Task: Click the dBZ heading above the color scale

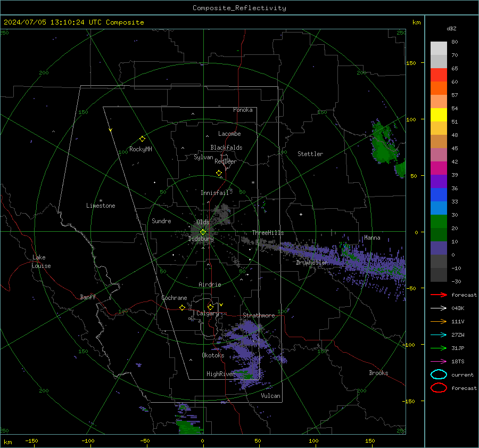Action: click(x=451, y=28)
